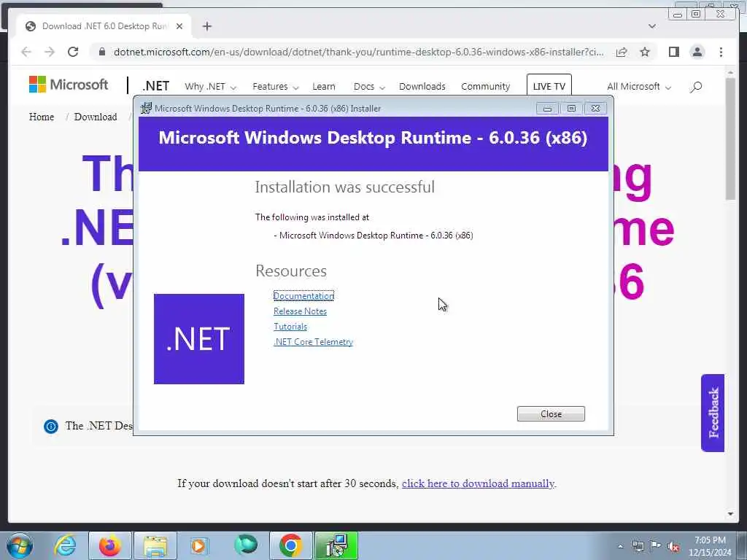Open the Community nav item
The width and height of the screenshot is (747, 560).
[x=485, y=86]
